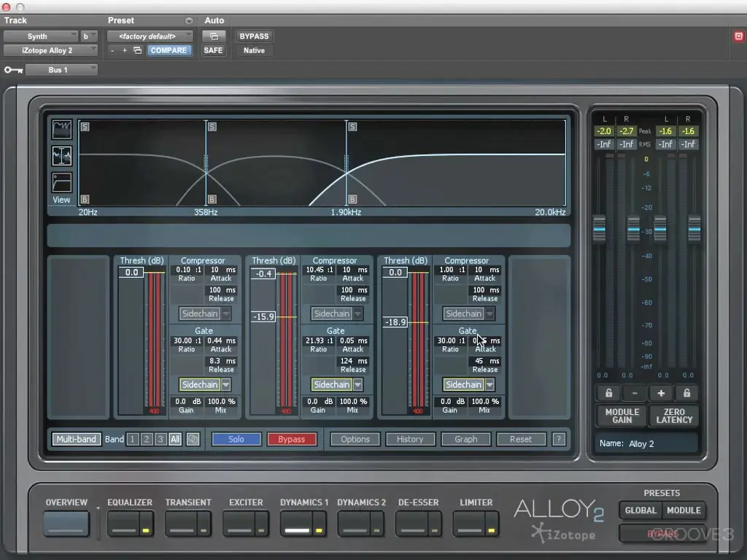Viewport: 747px width, 560px height.
Task: Open the Equalizer module
Action: point(124,524)
